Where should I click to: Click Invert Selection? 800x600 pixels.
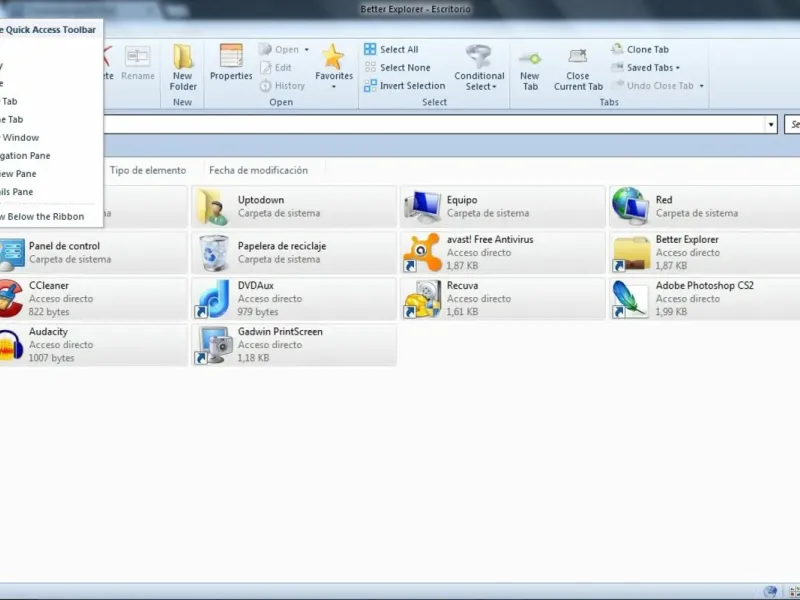point(405,86)
